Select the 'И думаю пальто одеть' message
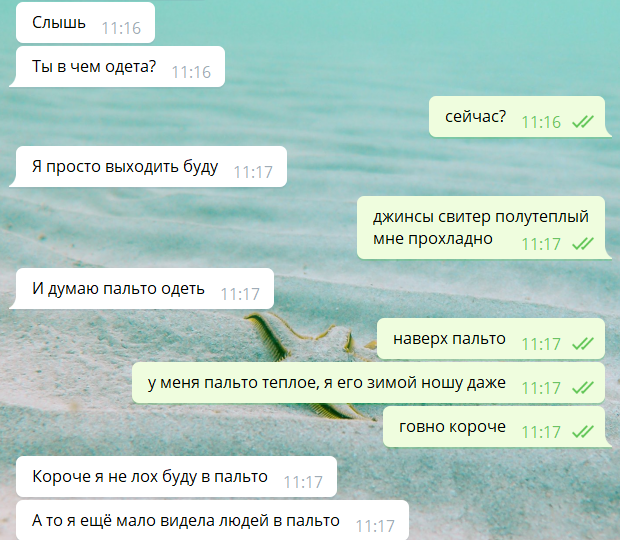Viewport: 620px width, 540px height. (142, 289)
